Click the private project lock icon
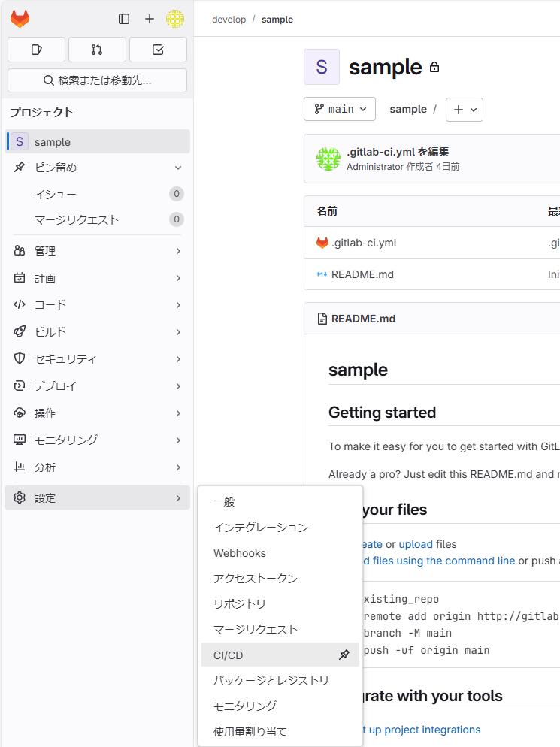This screenshot has width=560, height=747. 434,67
